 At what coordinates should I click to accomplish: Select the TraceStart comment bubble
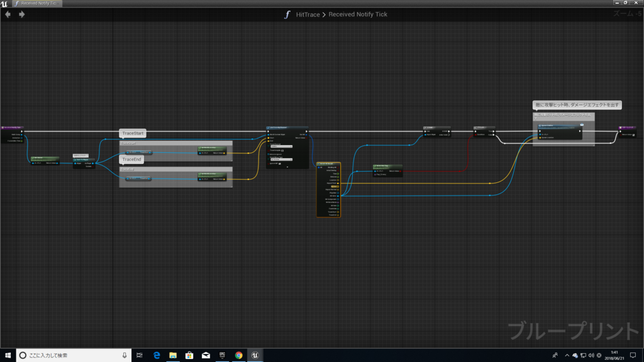click(133, 133)
